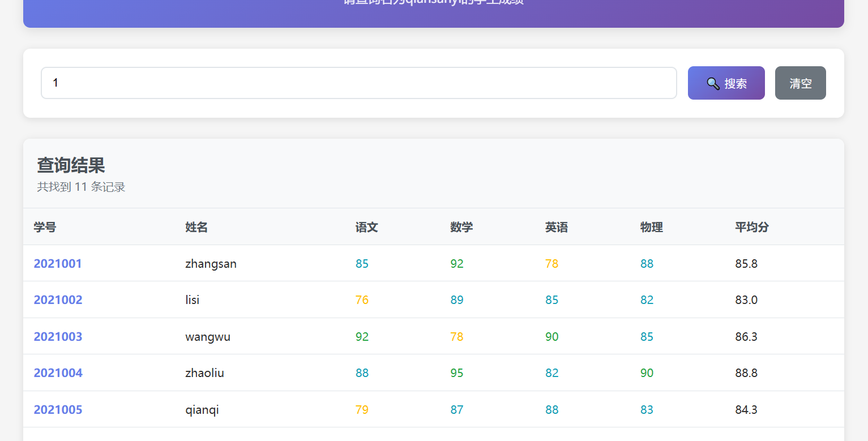Open student ID 2021004 link
The image size is (868, 441).
58,373
